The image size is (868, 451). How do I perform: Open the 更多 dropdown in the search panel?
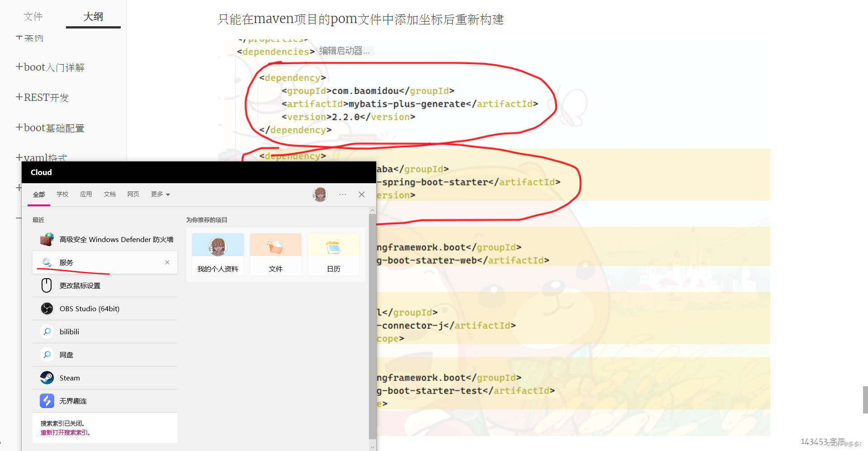point(160,194)
